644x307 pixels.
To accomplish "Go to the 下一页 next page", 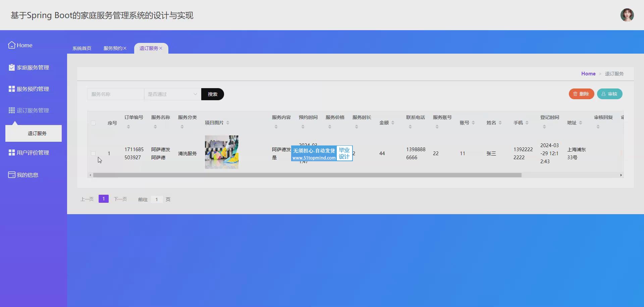I will (x=120, y=199).
